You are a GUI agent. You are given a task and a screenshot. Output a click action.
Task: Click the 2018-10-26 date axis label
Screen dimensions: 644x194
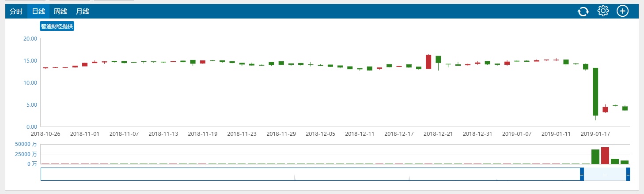click(46, 133)
